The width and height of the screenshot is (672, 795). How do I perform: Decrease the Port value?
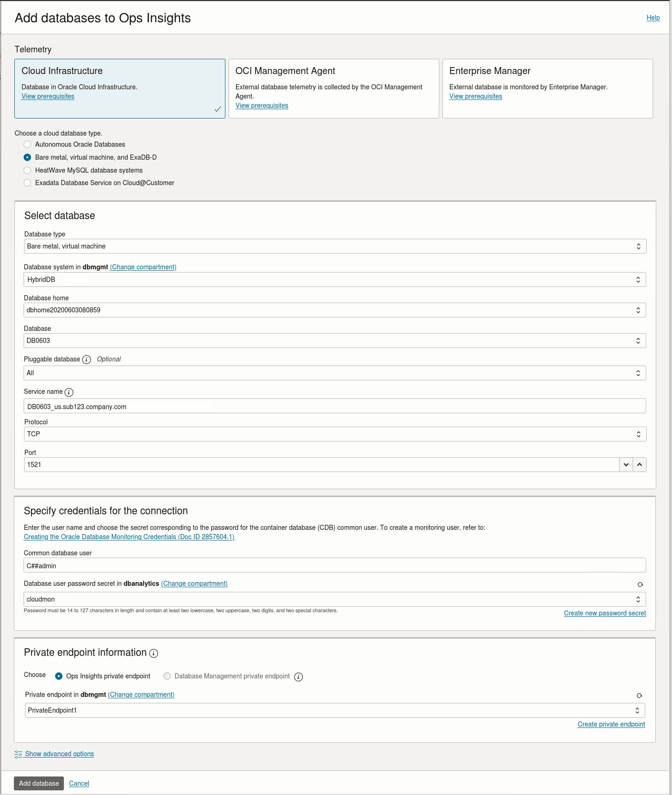coord(626,465)
